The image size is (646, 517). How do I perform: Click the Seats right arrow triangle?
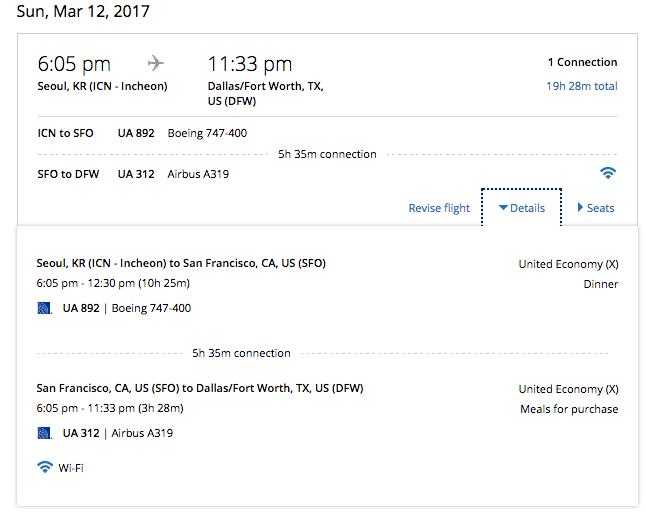tap(580, 207)
